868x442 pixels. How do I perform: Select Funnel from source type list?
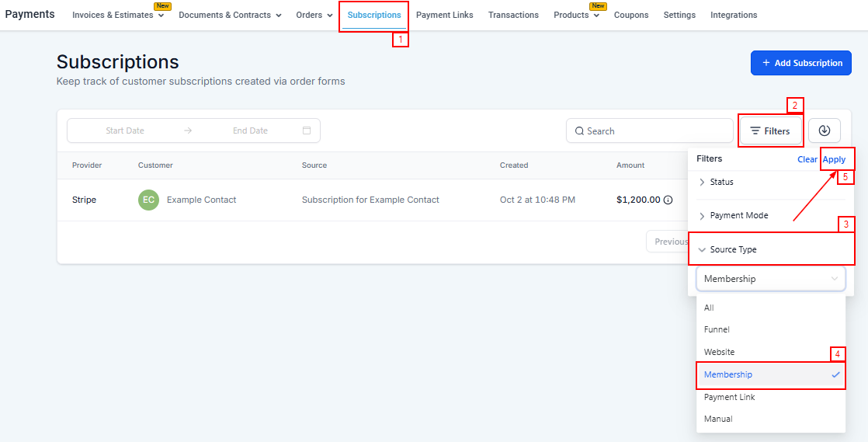pyautogui.click(x=717, y=329)
